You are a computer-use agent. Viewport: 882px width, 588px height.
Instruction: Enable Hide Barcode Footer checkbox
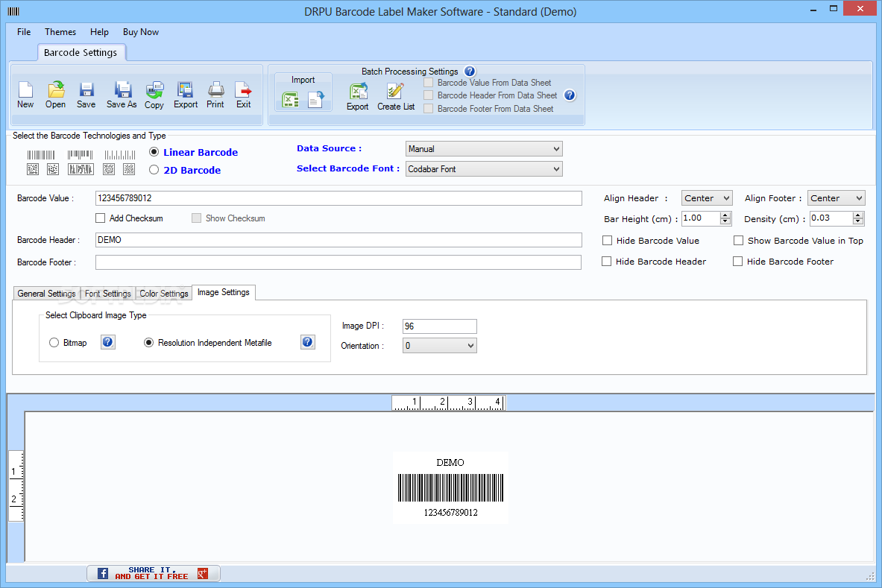[x=737, y=262]
